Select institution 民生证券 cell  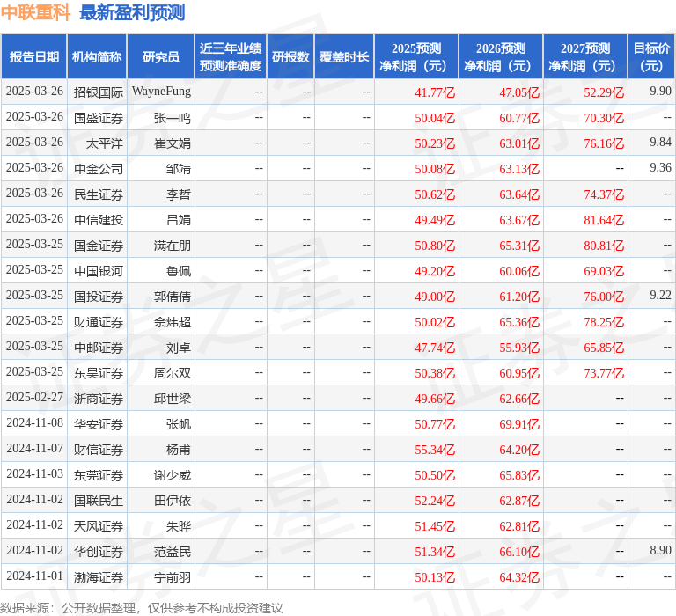point(99,194)
